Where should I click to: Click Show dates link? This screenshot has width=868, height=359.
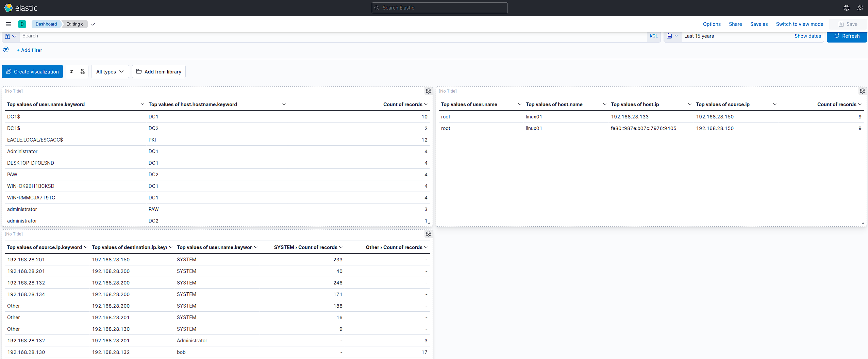pyautogui.click(x=807, y=36)
